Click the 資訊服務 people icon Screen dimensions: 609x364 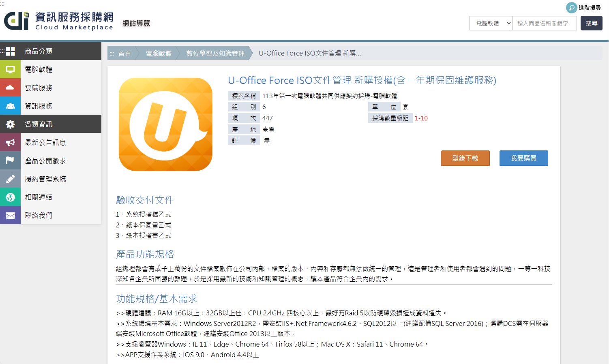10,106
